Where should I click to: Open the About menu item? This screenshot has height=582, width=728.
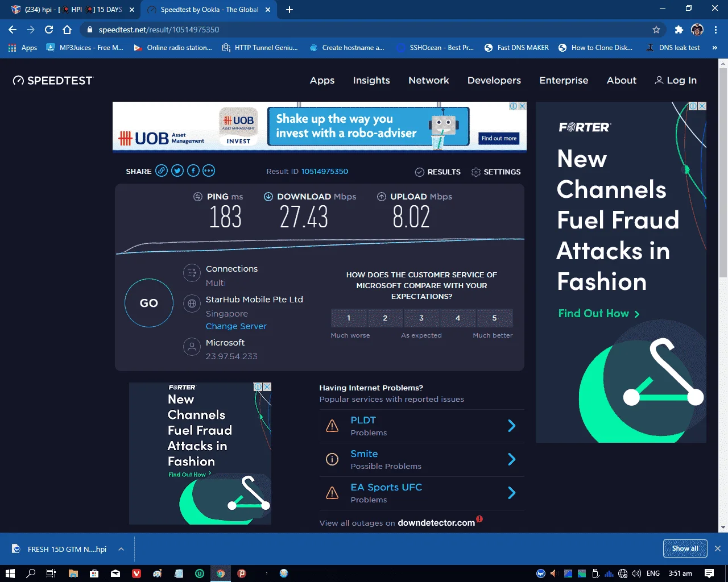pos(622,81)
